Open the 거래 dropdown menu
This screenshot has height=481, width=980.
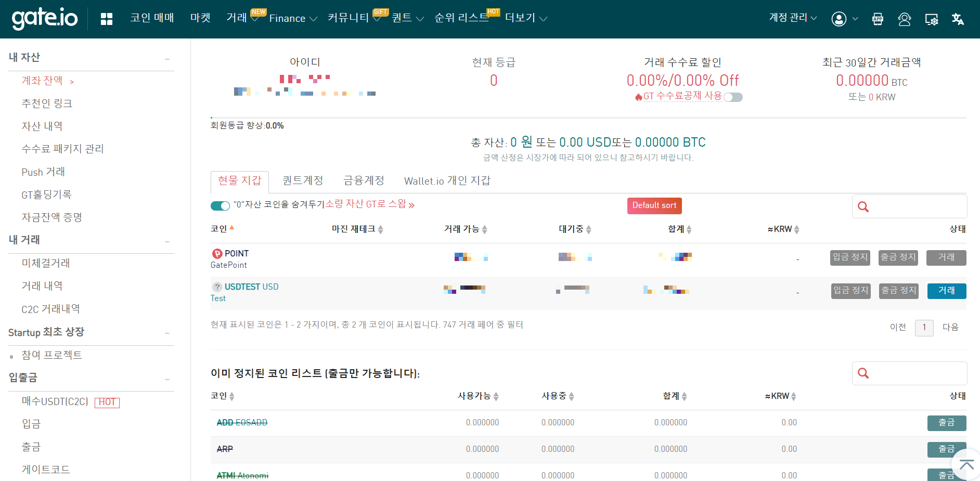(242, 18)
